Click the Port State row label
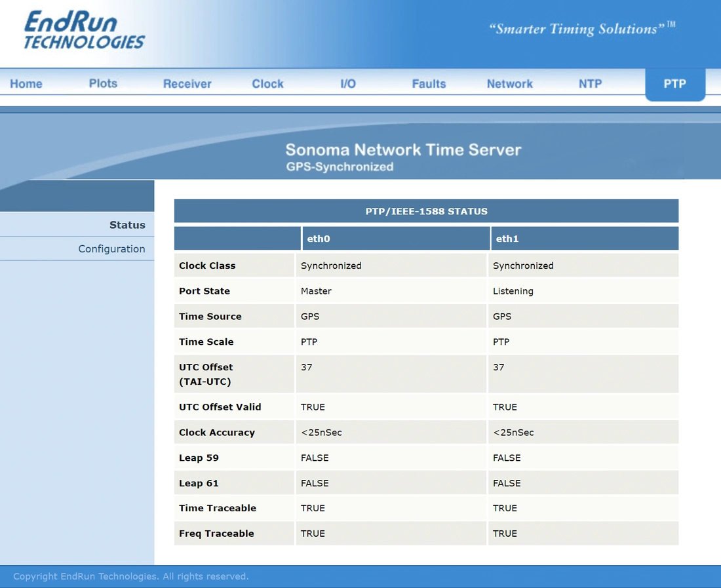This screenshot has width=721, height=588. pos(205,291)
